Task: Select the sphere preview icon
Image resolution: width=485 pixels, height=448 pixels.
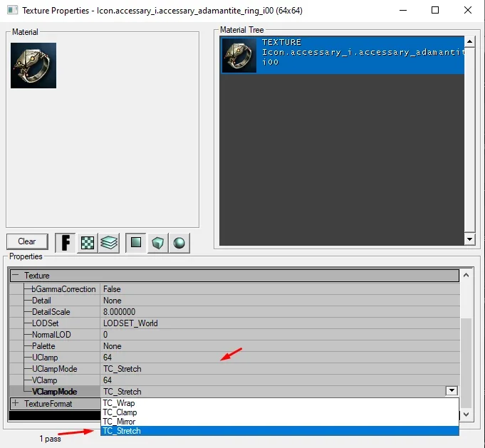Action: coord(179,242)
